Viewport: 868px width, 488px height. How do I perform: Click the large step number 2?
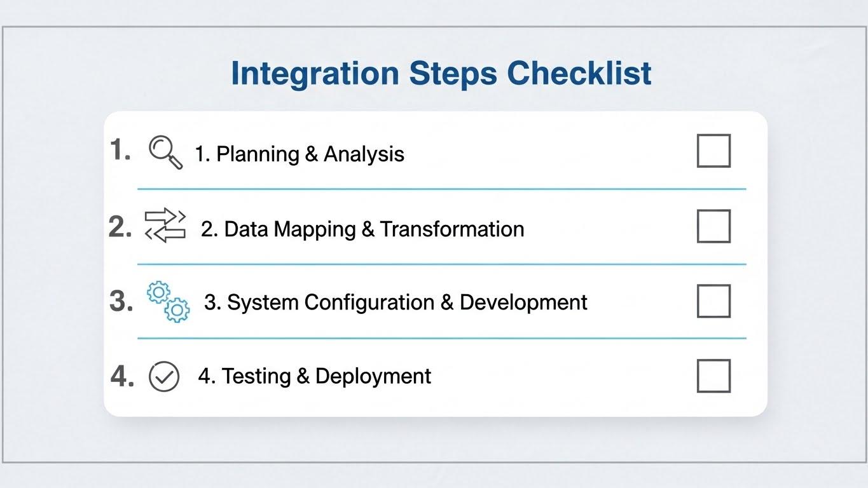tap(120, 227)
